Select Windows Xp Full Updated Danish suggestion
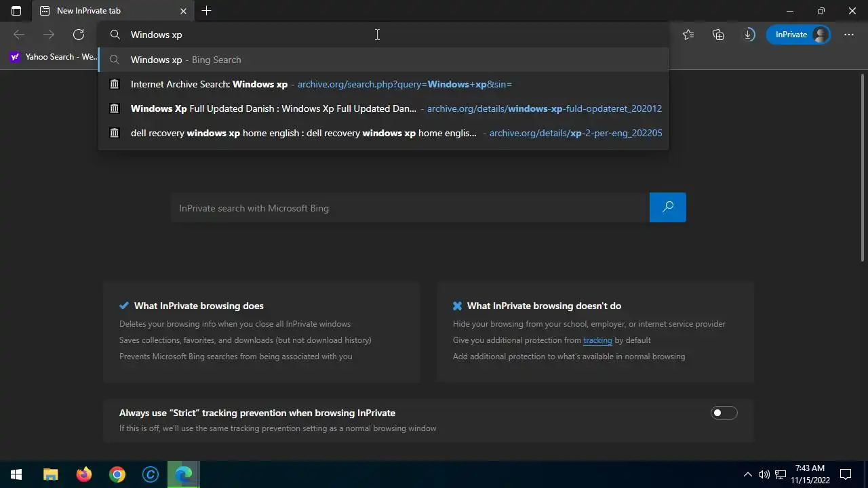868x488 pixels. coord(383,108)
